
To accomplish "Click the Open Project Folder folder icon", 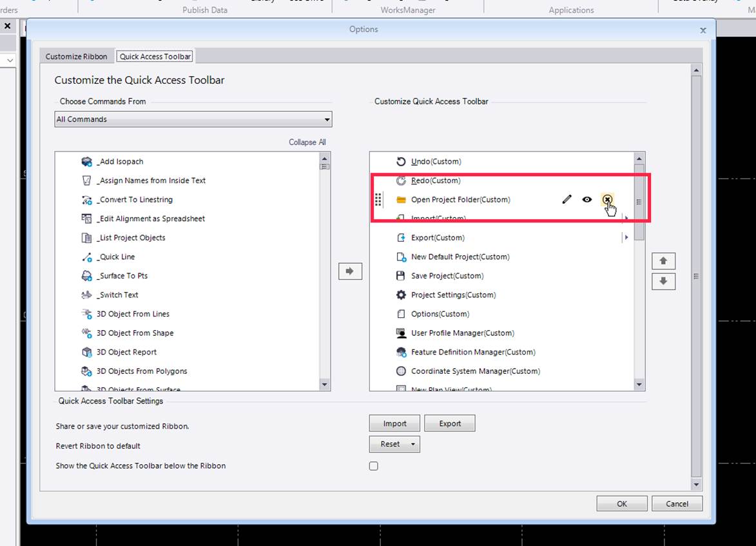I will click(x=401, y=200).
